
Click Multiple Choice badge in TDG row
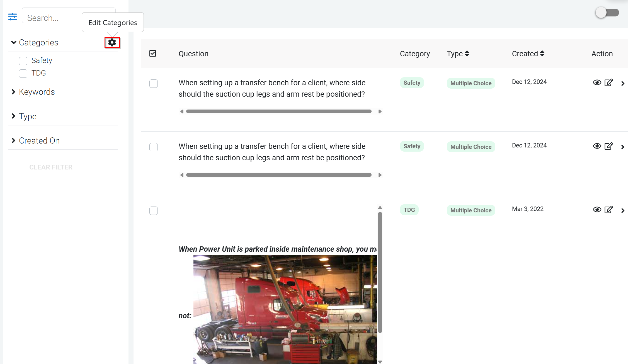click(471, 210)
